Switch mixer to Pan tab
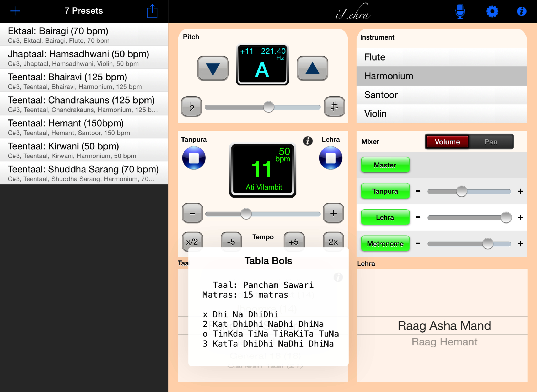Image resolution: width=537 pixels, height=392 pixels. coord(491,142)
